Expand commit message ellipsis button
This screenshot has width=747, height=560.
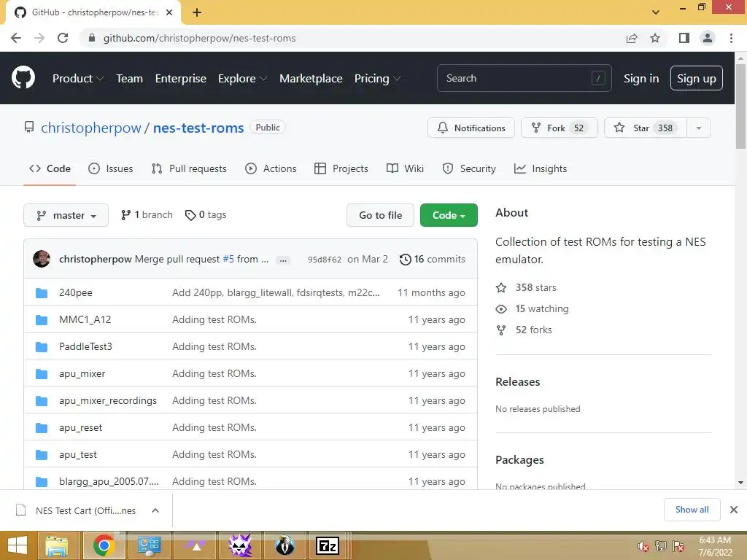pos(283,260)
